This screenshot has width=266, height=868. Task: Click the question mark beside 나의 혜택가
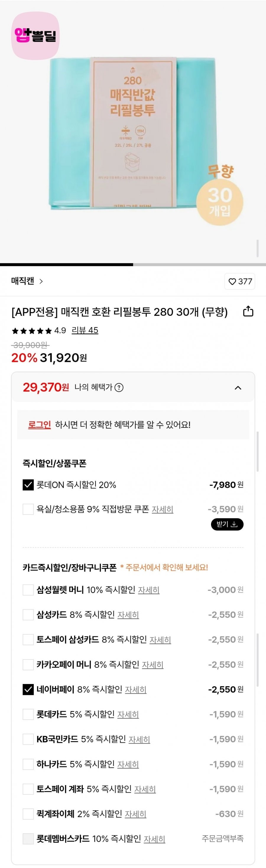pos(119,388)
